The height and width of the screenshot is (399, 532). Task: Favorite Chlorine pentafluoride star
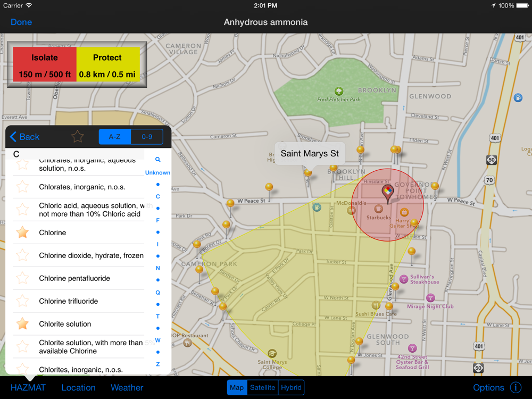point(22,278)
